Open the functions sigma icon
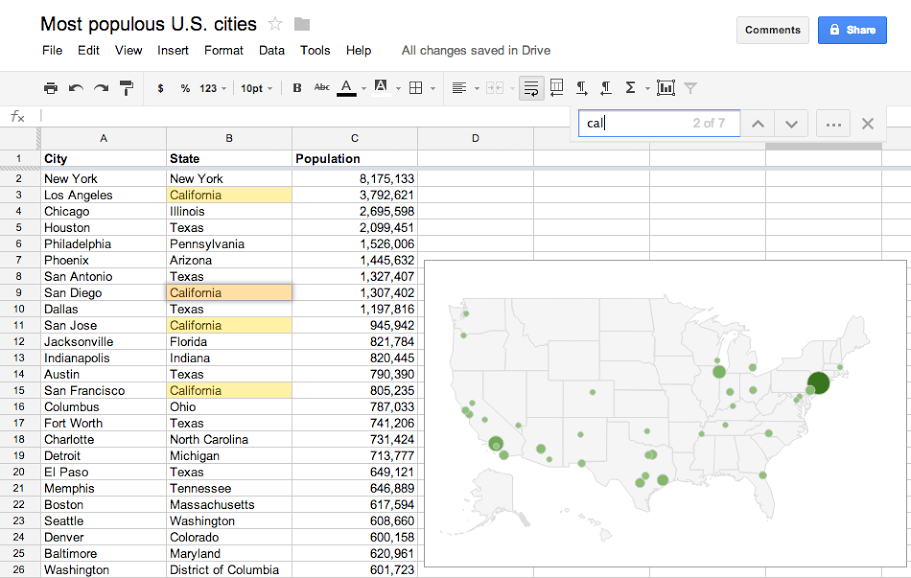Image resolution: width=911 pixels, height=578 pixels. coord(630,88)
